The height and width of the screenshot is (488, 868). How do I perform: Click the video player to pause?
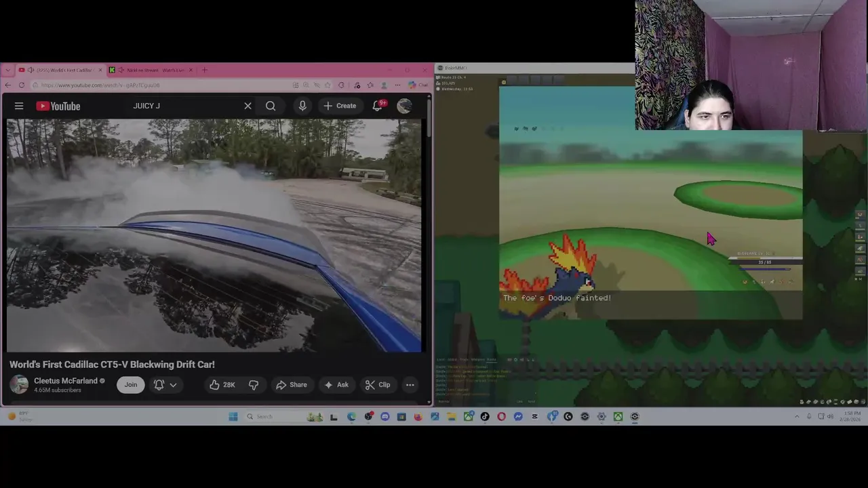coord(214,235)
